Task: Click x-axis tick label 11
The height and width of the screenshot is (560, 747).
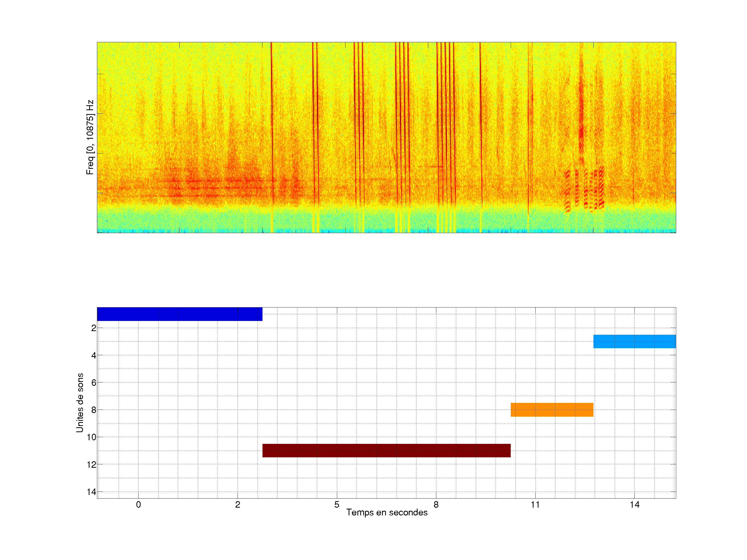Action: pyautogui.click(x=535, y=505)
